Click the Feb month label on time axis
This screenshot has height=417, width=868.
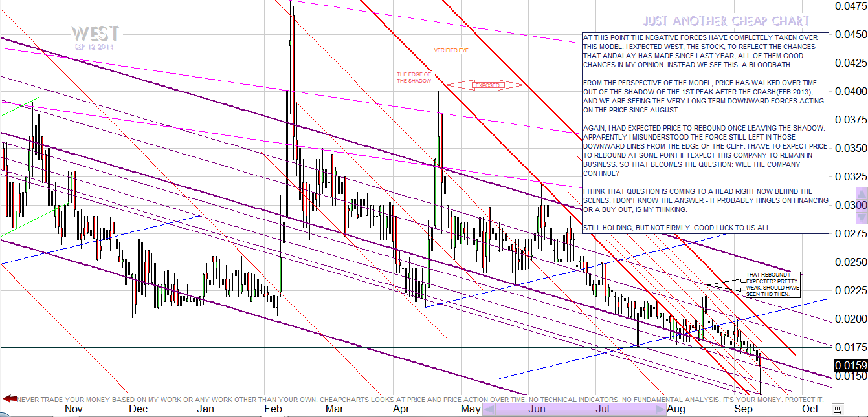(273, 409)
